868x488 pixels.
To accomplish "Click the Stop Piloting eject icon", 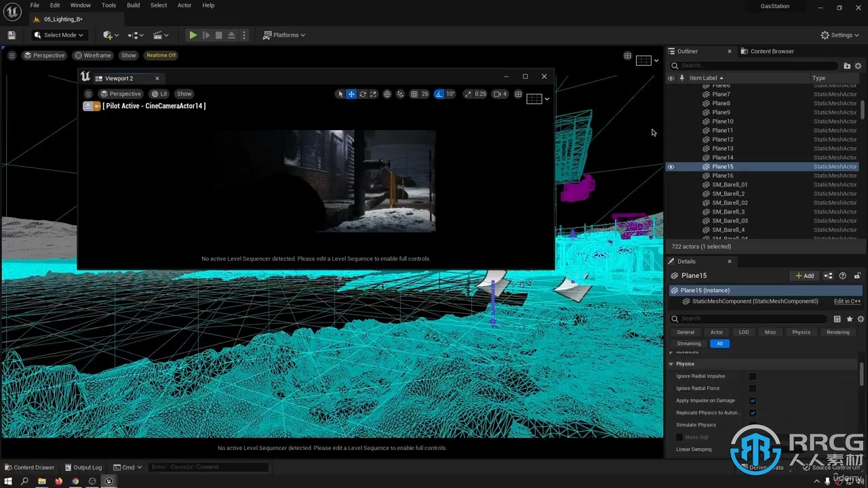I will tap(88, 106).
